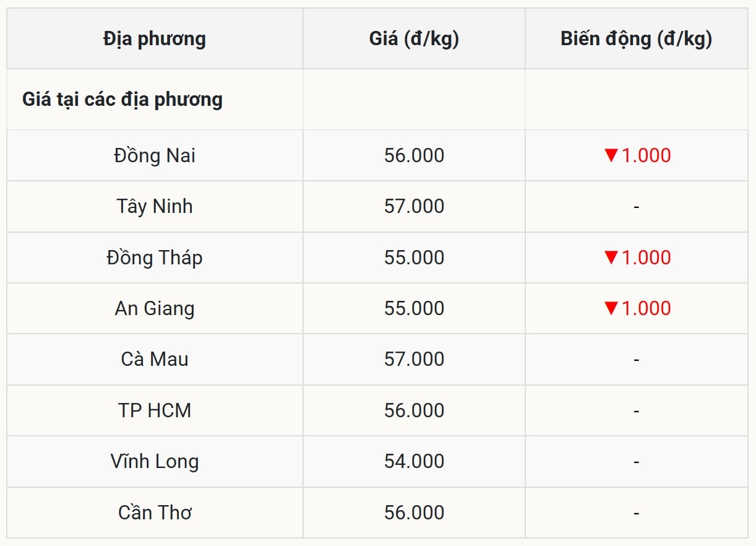Click the red down arrow for An Giang

611,308
